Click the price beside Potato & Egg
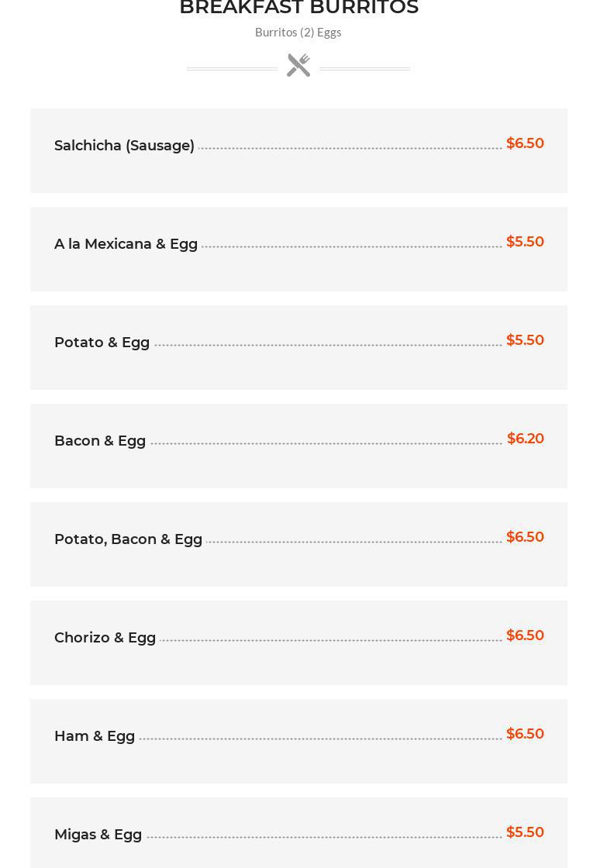 pyautogui.click(x=525, y=340)
